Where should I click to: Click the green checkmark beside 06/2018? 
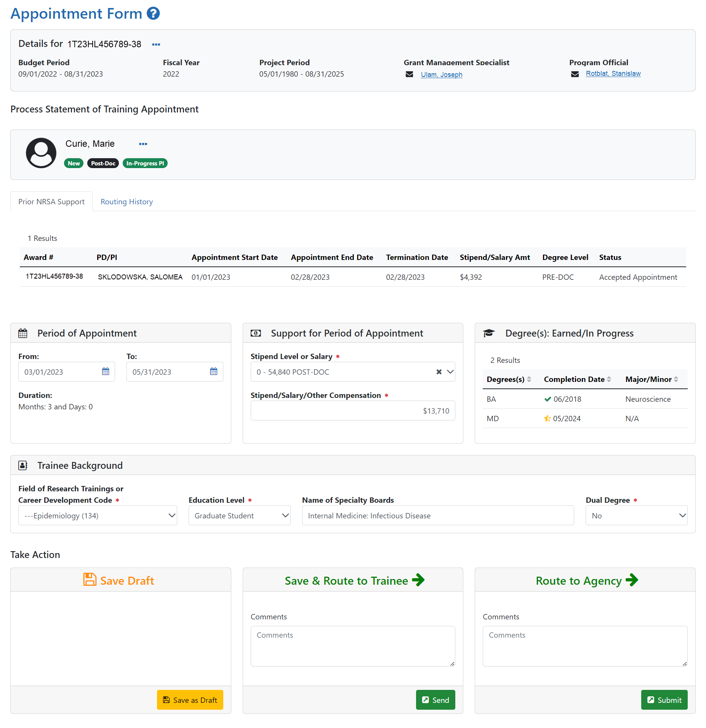pyautogui.click(x=548, y=399)
